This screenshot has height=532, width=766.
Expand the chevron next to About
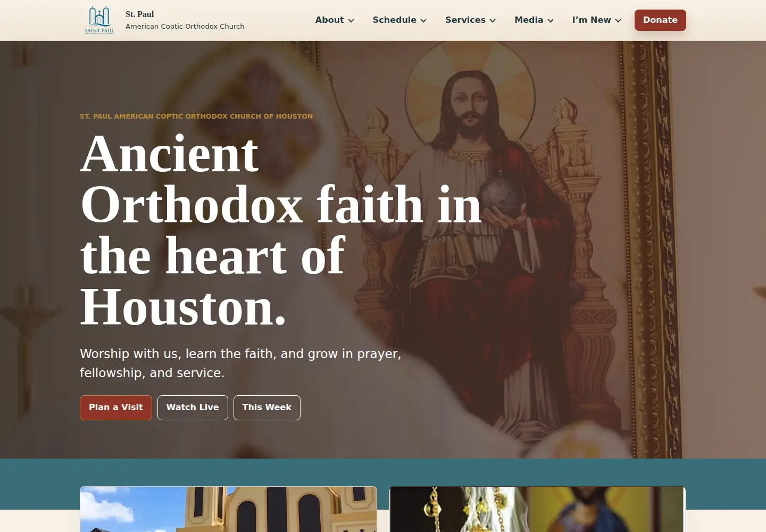(351, 21)
